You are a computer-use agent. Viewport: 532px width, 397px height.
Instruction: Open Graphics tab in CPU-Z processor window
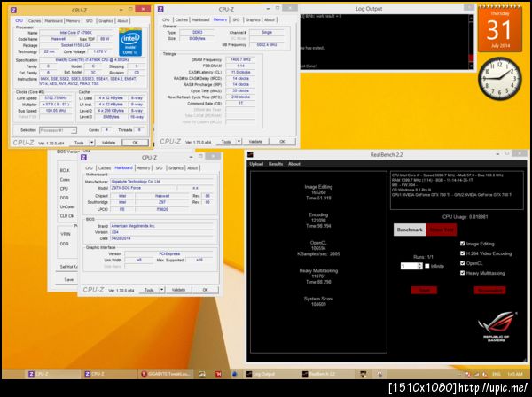click(106, 21)
